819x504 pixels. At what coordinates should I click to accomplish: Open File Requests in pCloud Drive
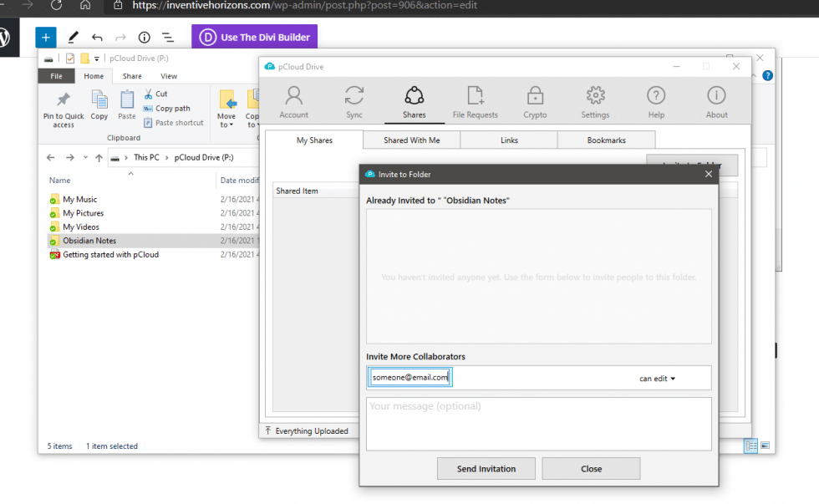(x=475, y=102)
